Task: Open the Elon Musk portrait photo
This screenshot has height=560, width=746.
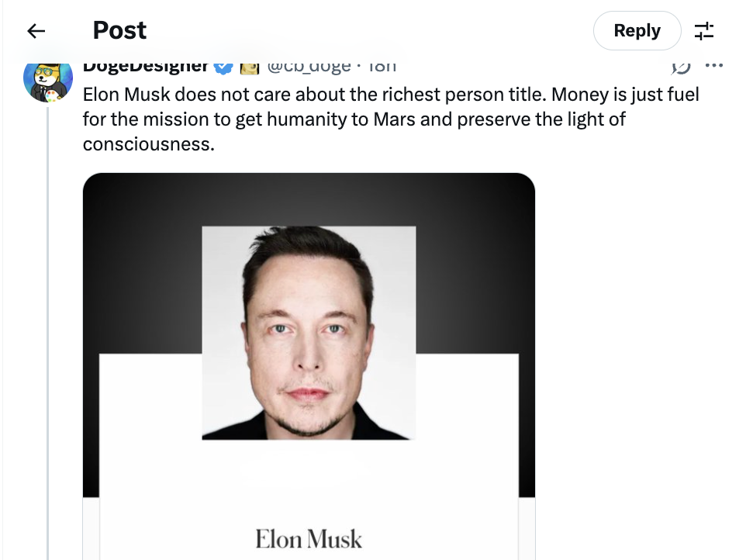Action: coord(309,334)
